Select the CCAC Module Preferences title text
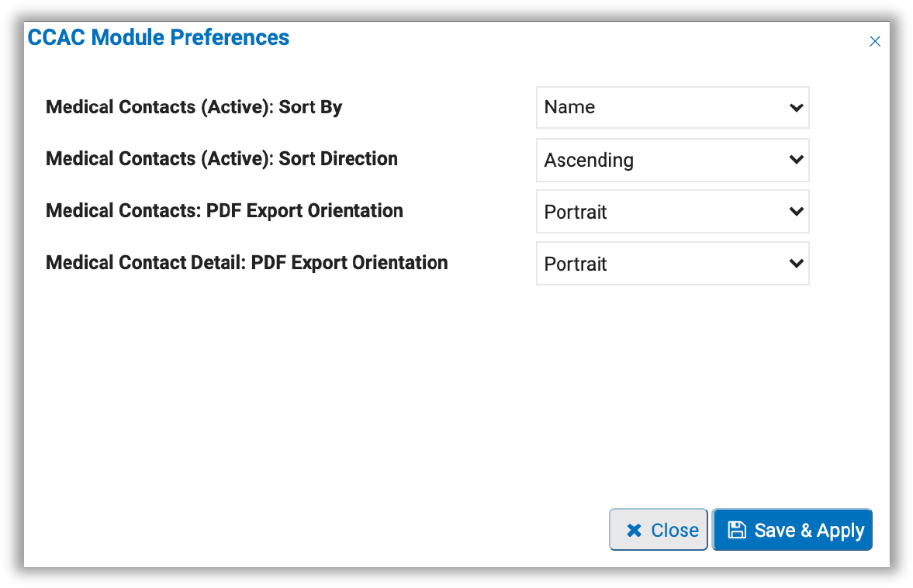 click(158, 37)
